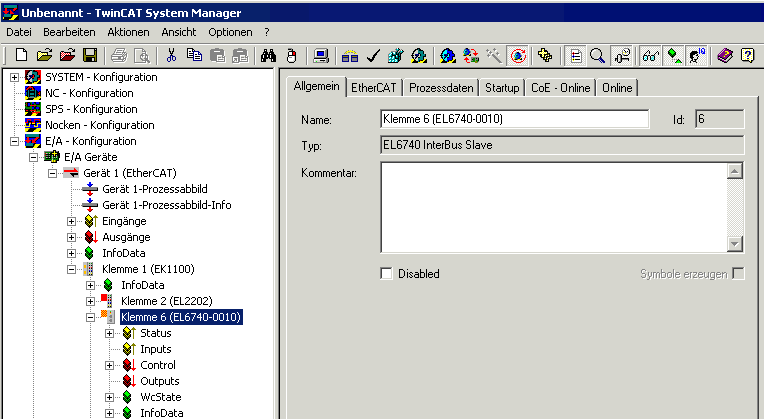Select the Inputs tree item
The width and height of the screenshot is (764, 419).
[156, 349]
